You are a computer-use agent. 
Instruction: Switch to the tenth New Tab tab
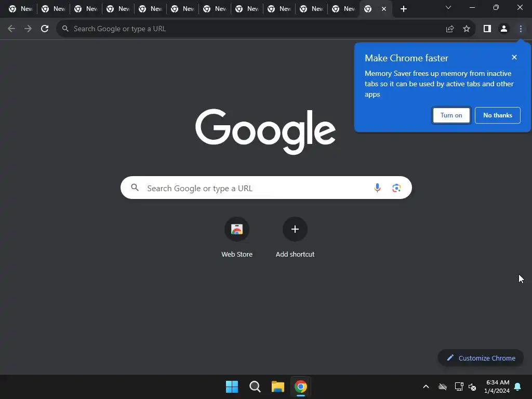point(311,9)
